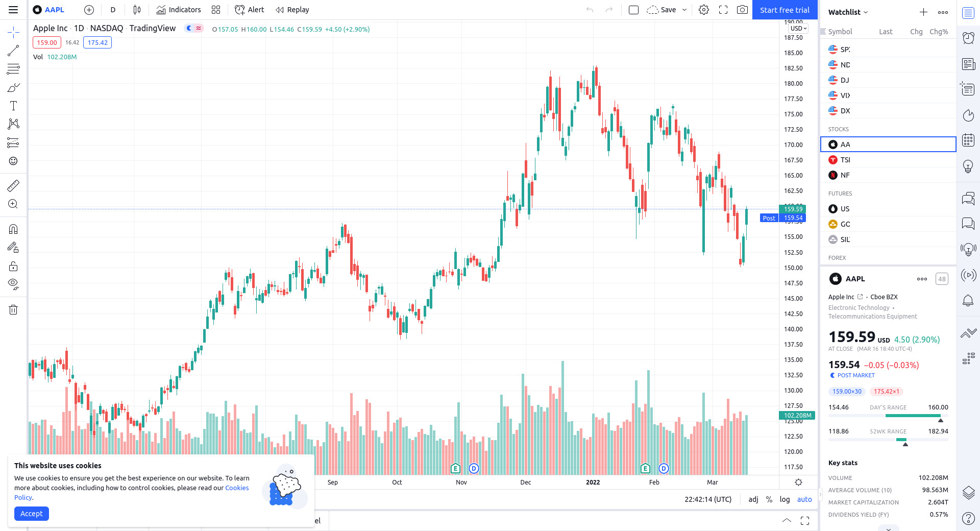Select the trend line drawing tool

13,50
